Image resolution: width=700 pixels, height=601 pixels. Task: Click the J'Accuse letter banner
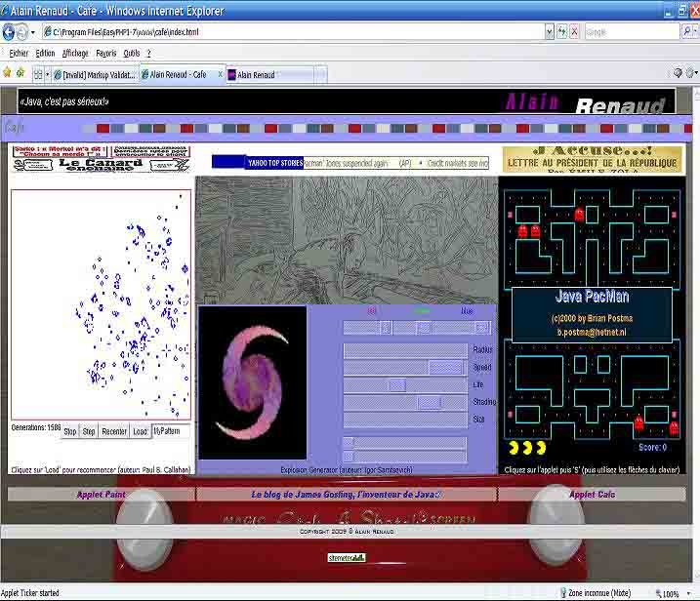click(593, 159)
